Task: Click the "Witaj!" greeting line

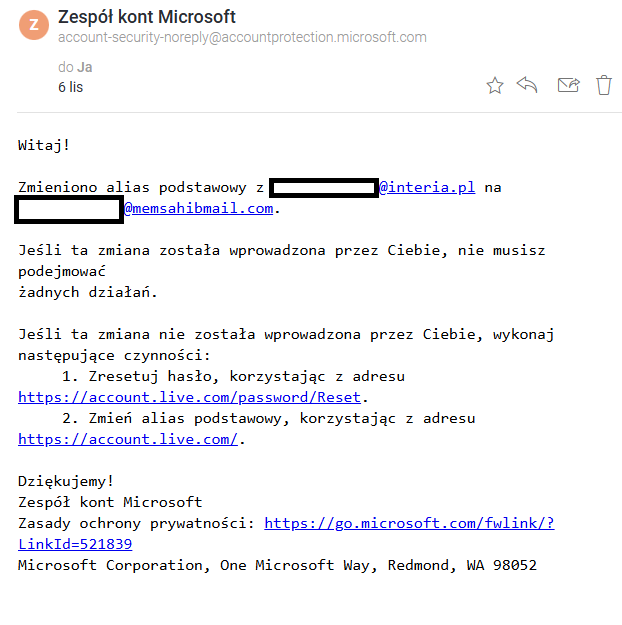Action: point(44,145)
